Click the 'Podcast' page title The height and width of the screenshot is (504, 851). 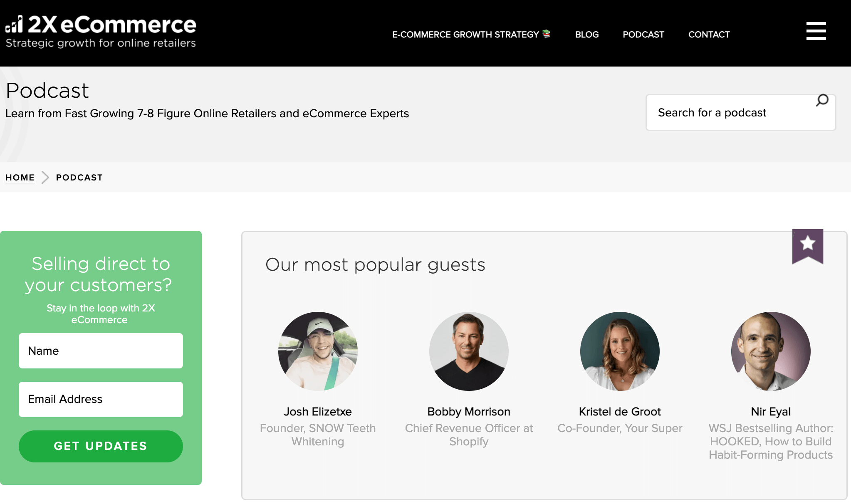(47, 91)
